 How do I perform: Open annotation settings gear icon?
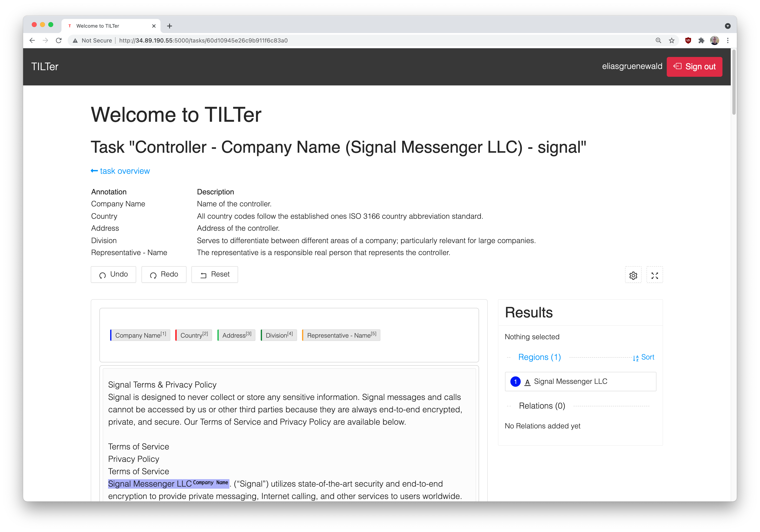point(633,275)
